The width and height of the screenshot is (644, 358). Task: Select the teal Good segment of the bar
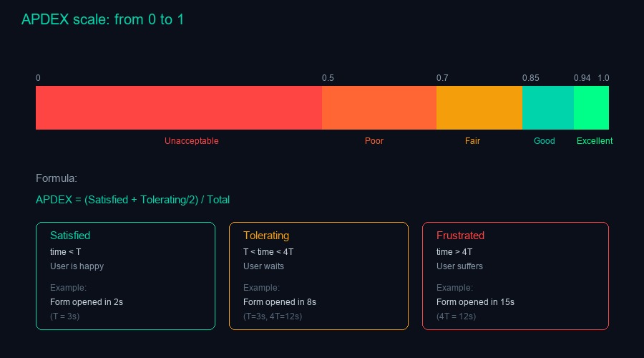[548, 107]
